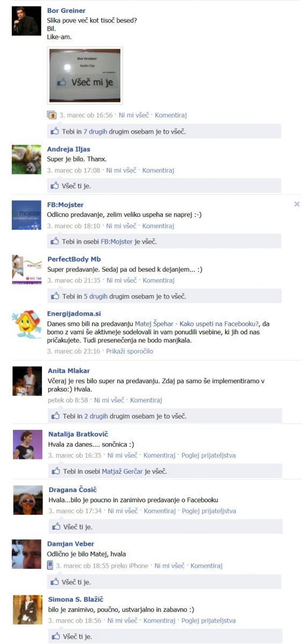Dismiss the FB:Mojster post with the X
The height and width of the screenshot is (644, 302).
297,204
